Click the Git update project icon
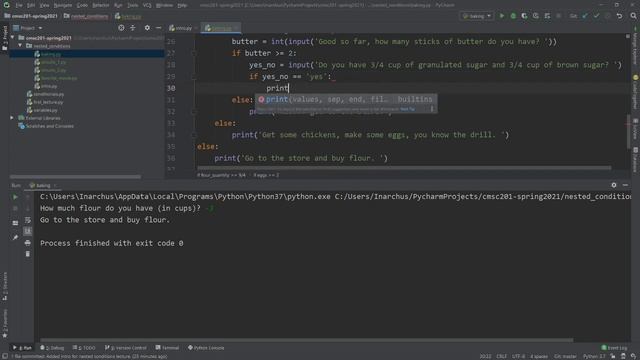 (585, 16)
